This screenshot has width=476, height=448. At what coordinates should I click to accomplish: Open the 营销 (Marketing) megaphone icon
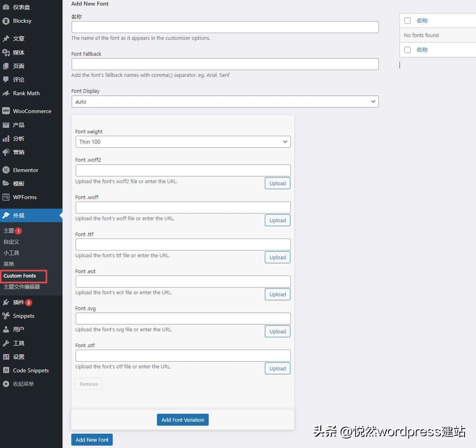point(6,152)
